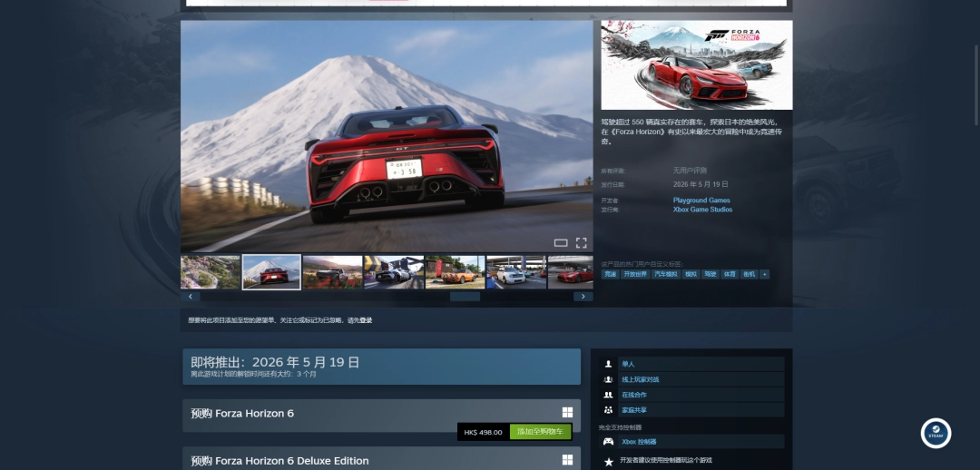Click the theater mode rectangle icon
The image size is (980, 470).
[x=561, y=242]
